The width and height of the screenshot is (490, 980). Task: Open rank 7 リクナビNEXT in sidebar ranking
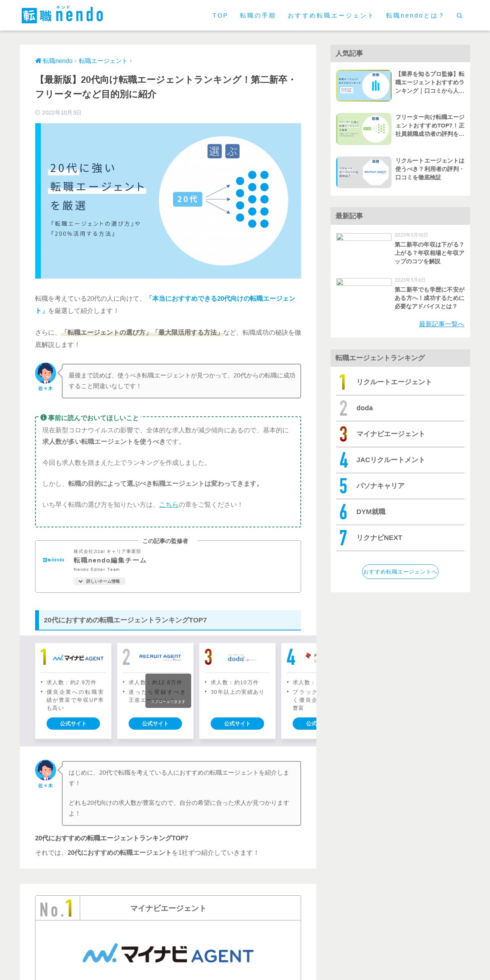click(x=400, y=538)
